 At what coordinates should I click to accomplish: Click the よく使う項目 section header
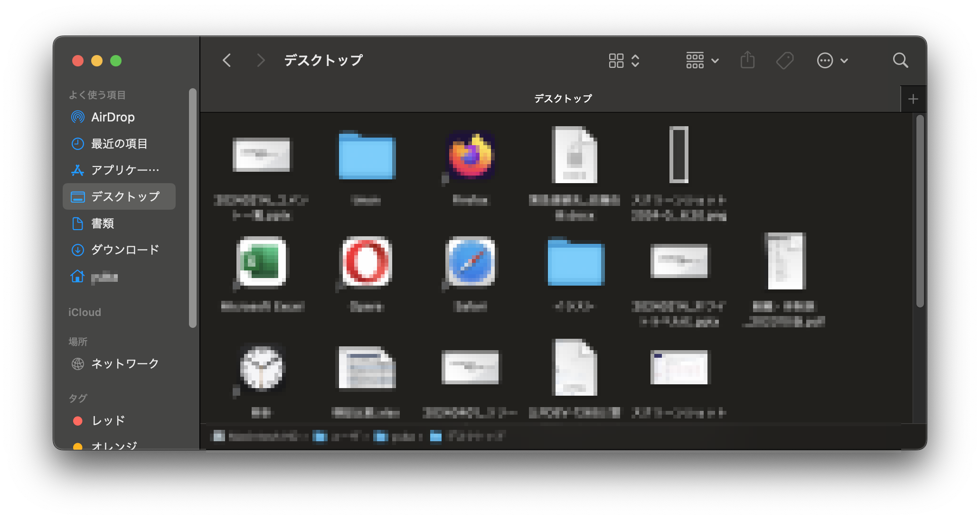click(97, 95)
